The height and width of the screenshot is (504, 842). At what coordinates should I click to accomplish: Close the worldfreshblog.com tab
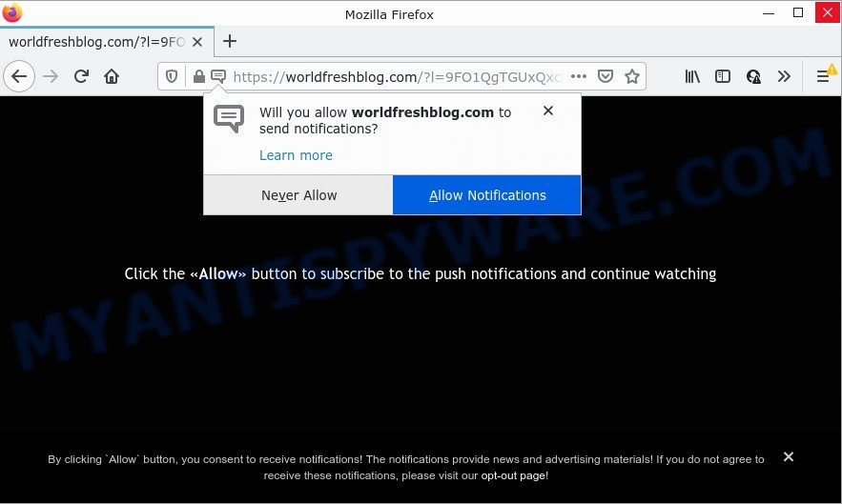click(x=197, y=42)
